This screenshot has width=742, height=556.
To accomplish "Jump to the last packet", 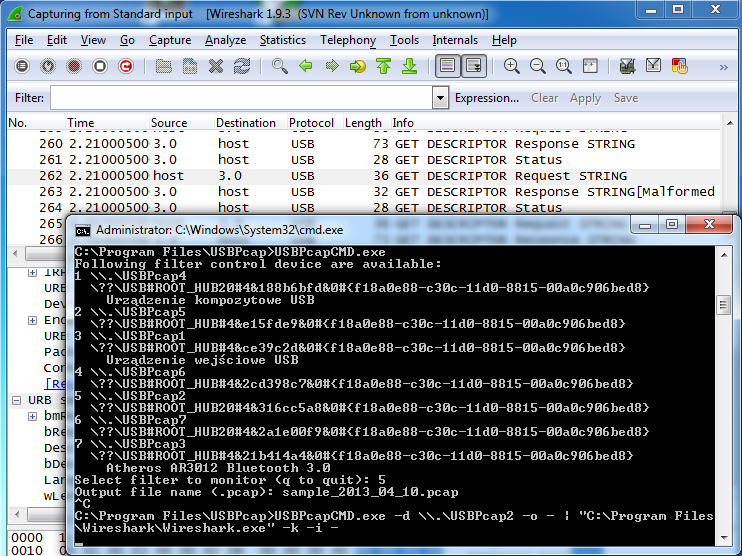I will [409, 66].
